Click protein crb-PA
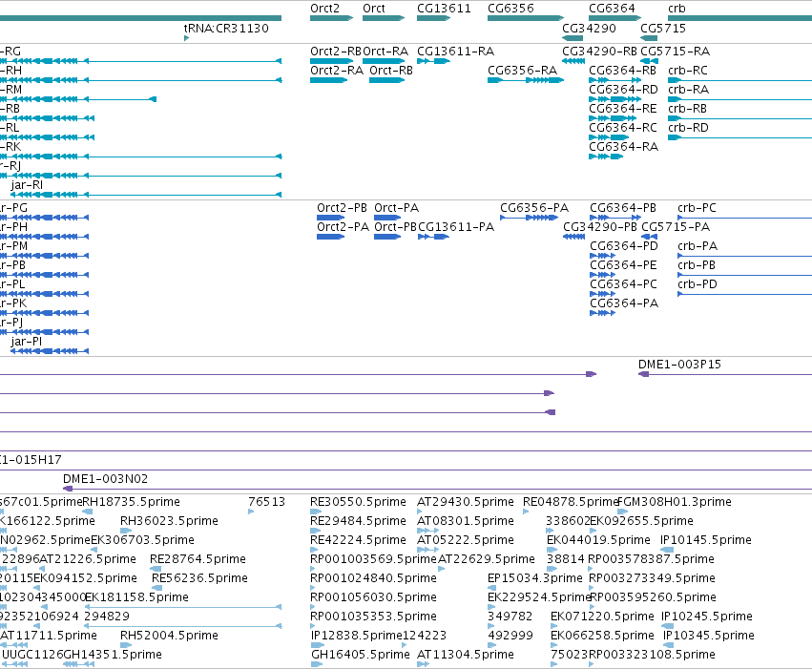The width and height of the screenshot is (812, 669). (x=744, y=256)
